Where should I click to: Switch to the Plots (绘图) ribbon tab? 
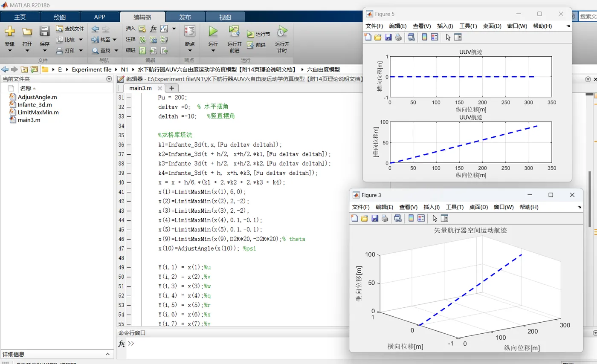[60, 17]
